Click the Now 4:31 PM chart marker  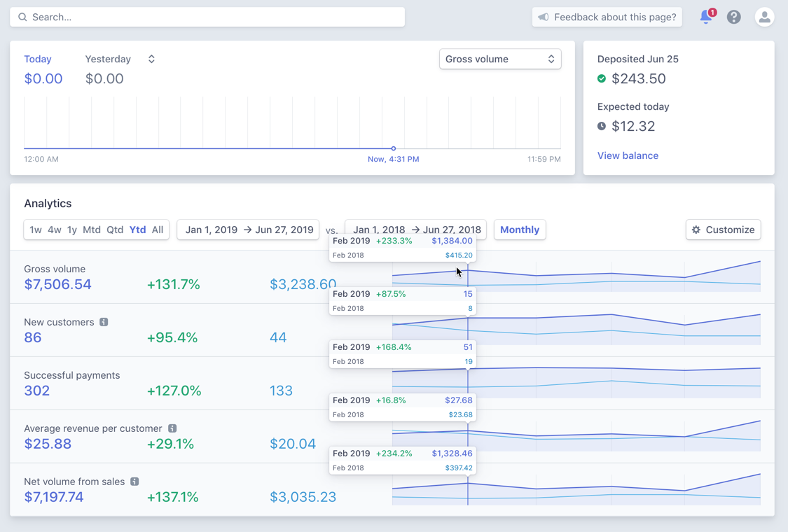pyautogui.click(x=394, y=148)
